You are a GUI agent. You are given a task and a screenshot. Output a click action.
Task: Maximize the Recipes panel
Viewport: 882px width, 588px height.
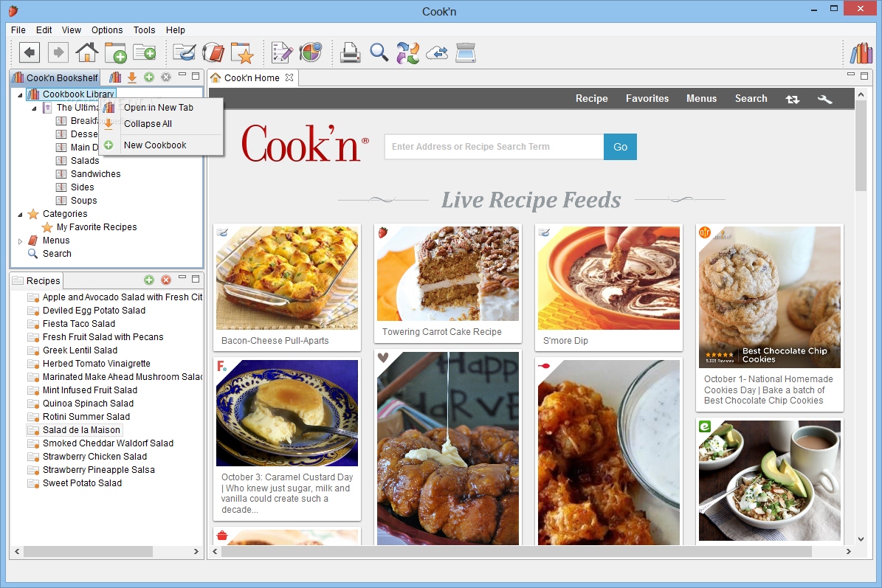(196, 279)
